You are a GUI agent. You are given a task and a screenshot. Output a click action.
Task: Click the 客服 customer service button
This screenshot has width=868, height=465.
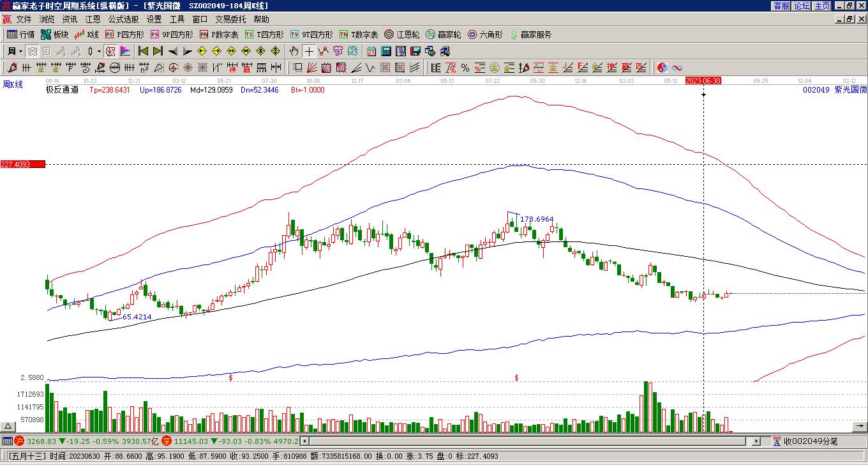pyautogui.click(x=782, y=6)
